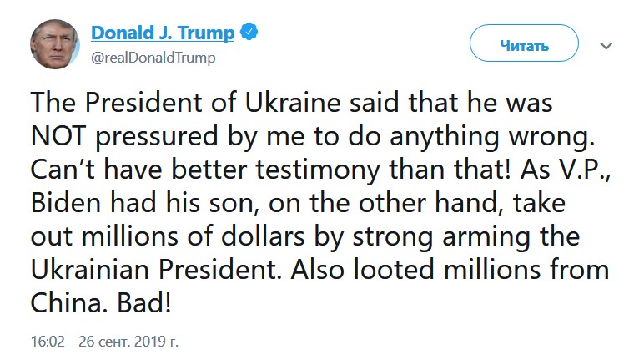Click the 16:02 tweet time

[x=45, y=342]
